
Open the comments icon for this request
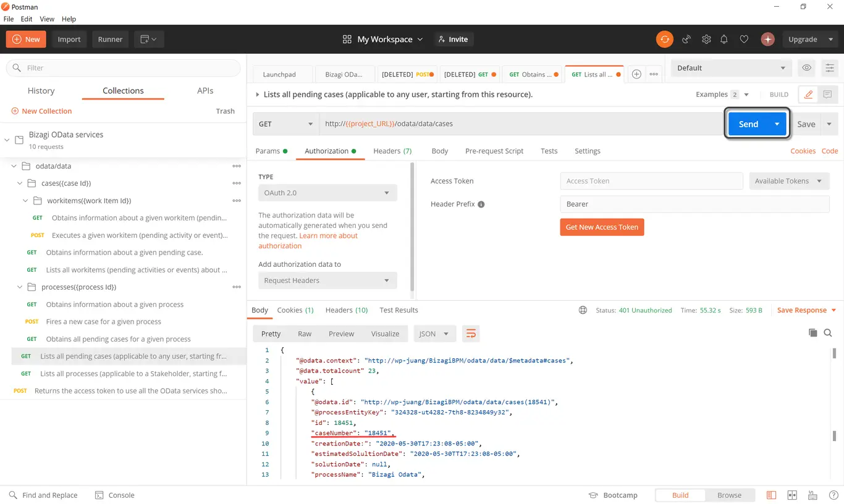coord(827,94)
